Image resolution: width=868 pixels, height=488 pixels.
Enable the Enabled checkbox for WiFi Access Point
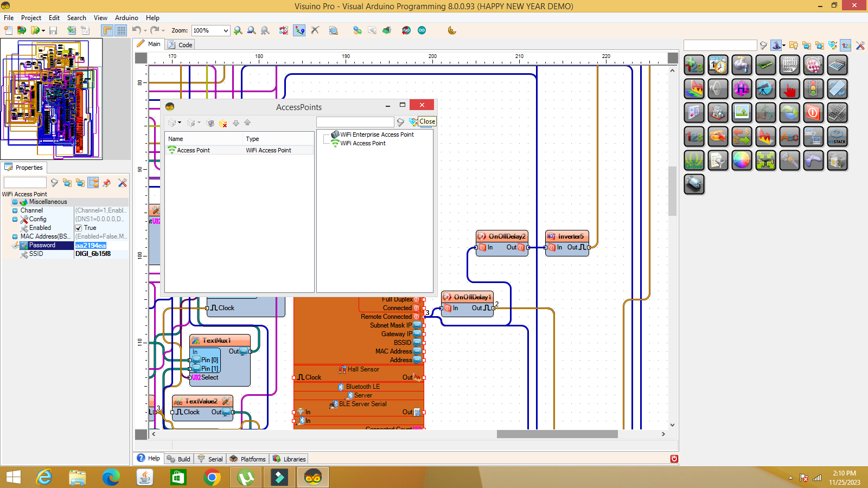(x=79, y=228)
